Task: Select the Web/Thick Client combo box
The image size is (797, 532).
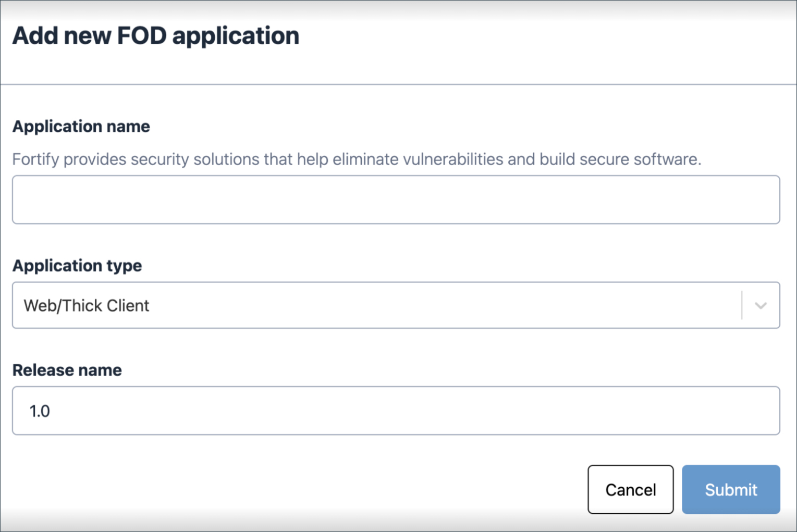Action: click(x=396, y=305)
